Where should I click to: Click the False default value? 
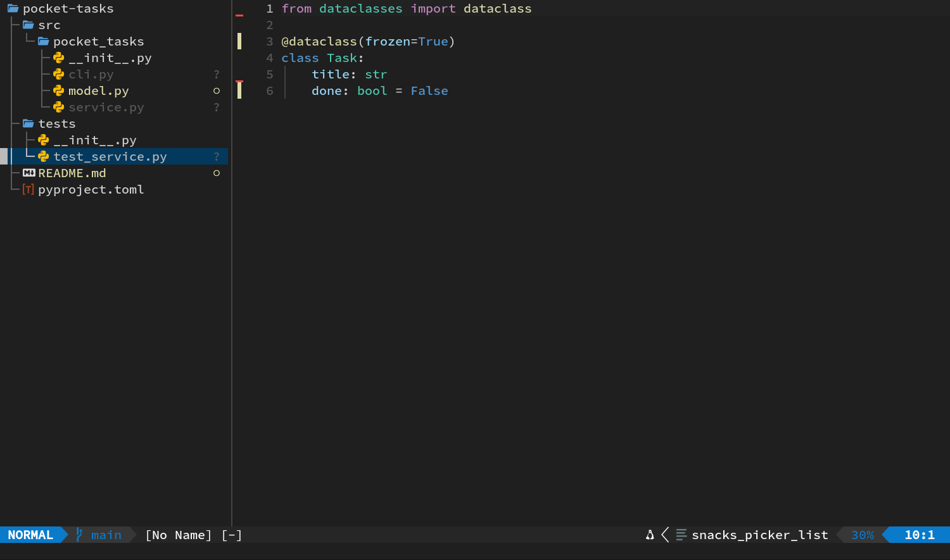(429, 91)
